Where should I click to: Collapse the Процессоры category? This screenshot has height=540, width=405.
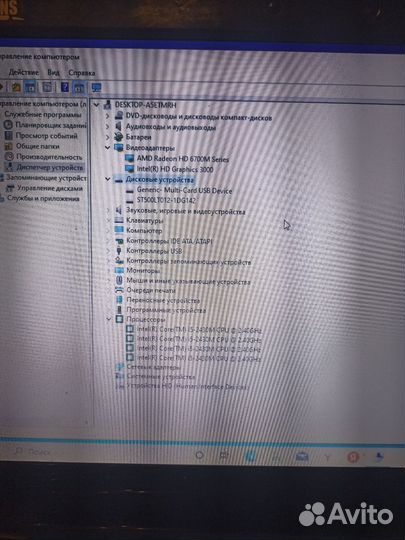pyautogui.click(x=109, y=319)
